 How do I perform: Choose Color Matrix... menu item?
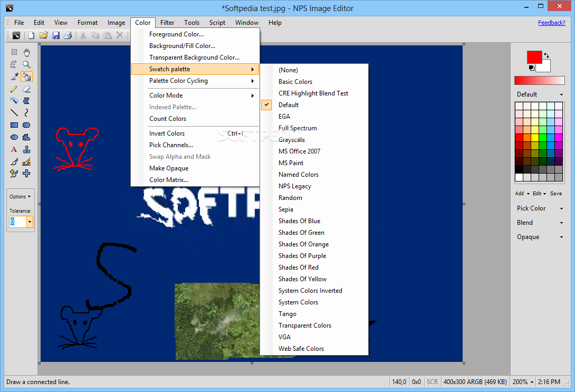click(x=195, y=180)
